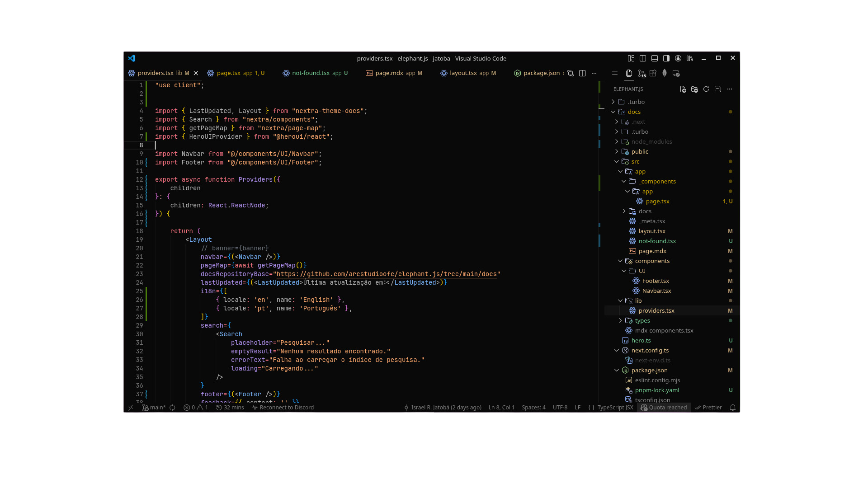Open Navbar.tsx in file tree
Image resolution: width=868 pixels, height=488 pixels.
coord(656,291)
